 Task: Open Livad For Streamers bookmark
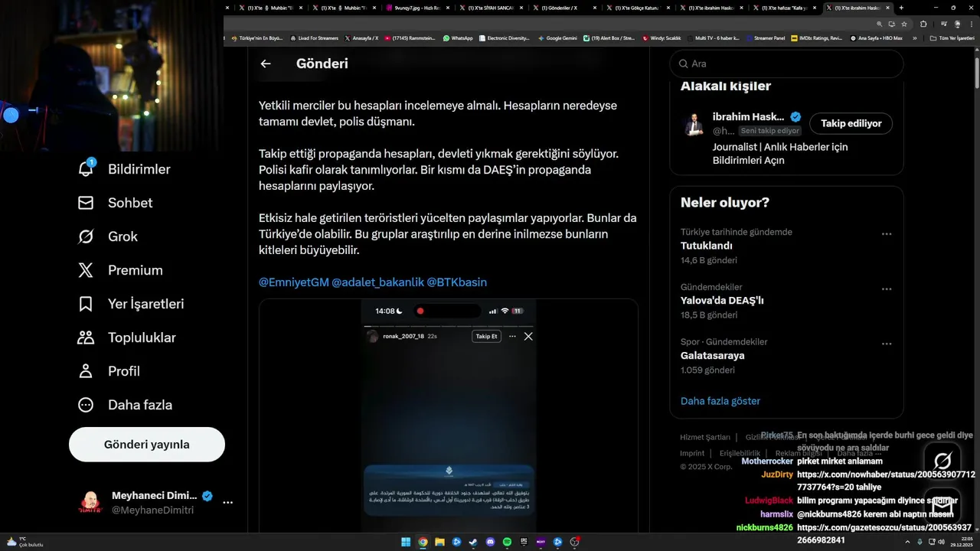click(314, 37)
